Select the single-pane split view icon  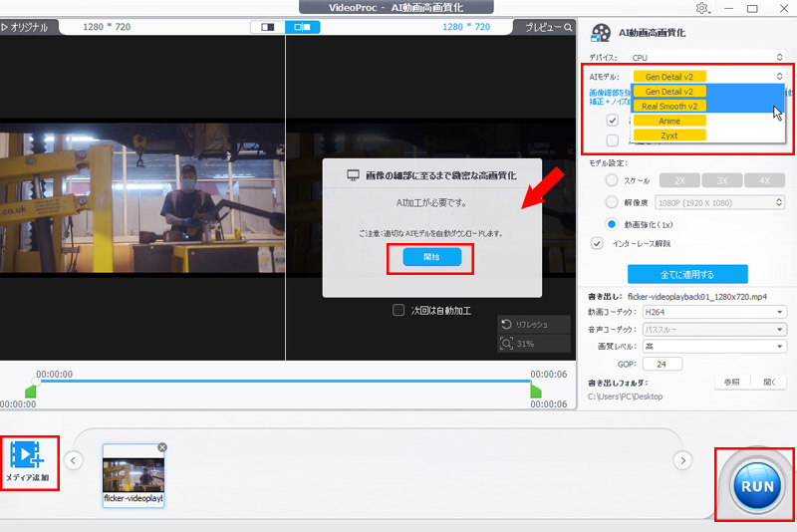(x=266, y=27)
